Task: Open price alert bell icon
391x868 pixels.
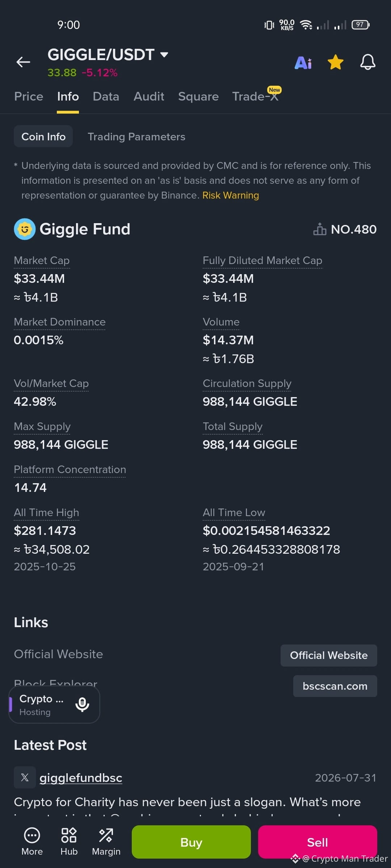Action: [x=367, y=62]
